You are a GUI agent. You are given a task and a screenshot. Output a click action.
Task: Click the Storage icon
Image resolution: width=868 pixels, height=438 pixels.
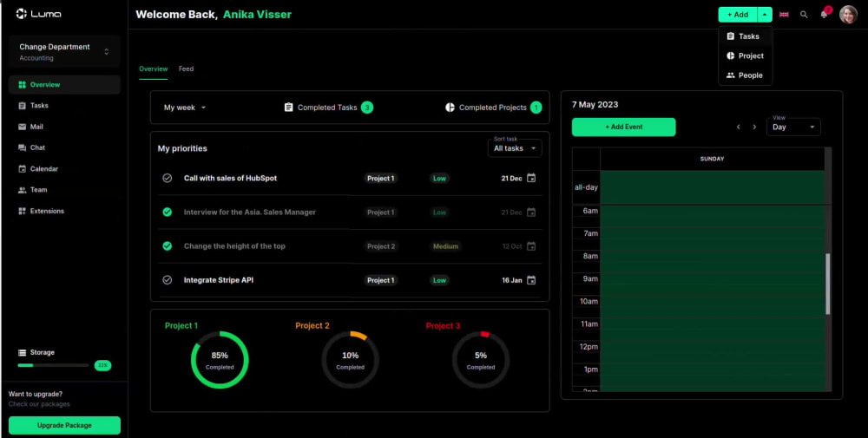(x=23, y=352)
